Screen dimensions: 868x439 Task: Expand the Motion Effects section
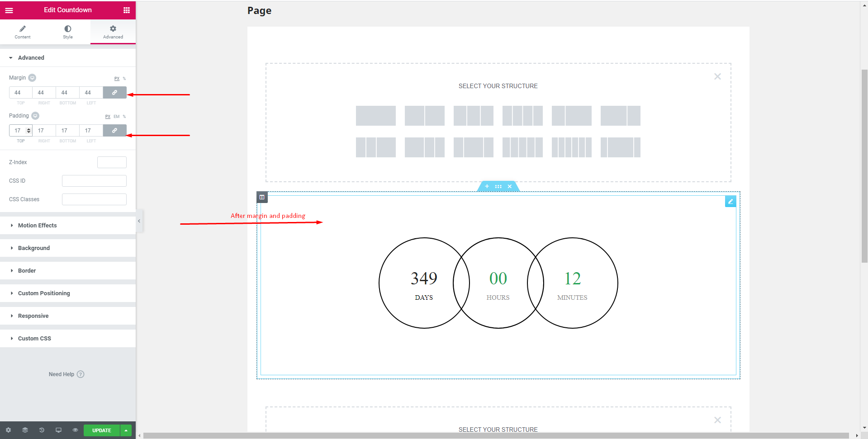pyautogui.click(x=68, y=226)
